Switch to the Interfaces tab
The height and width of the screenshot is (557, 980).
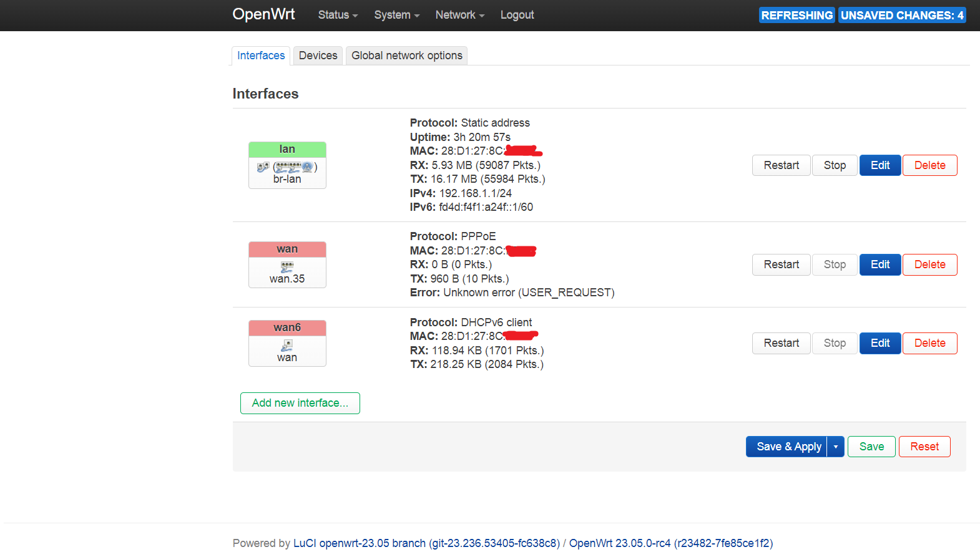coord(261,56)
